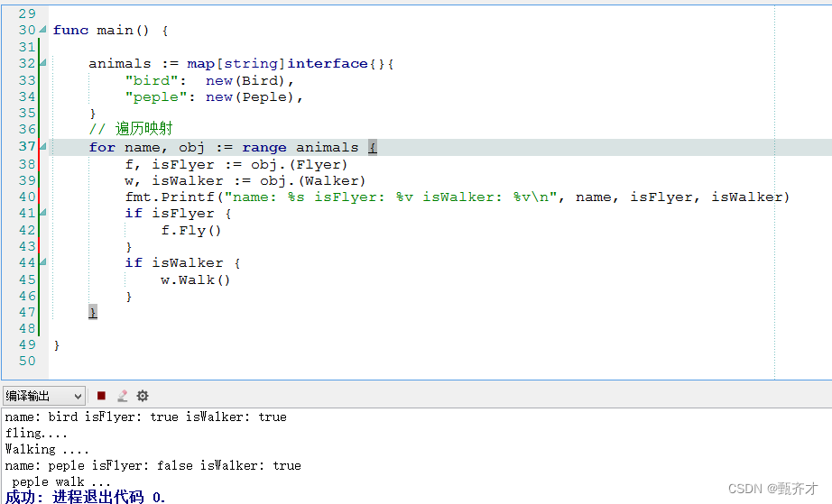832x504 pixels.
Task: Click obj.(Flyer) type assertion
Action: [x=300, y=165]
